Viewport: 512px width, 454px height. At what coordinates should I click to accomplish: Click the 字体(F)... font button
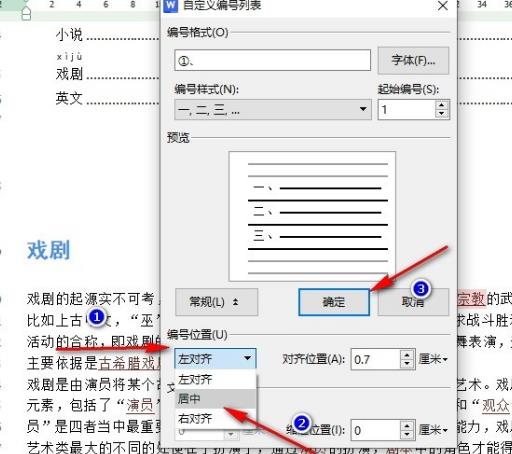click(413, 60)
